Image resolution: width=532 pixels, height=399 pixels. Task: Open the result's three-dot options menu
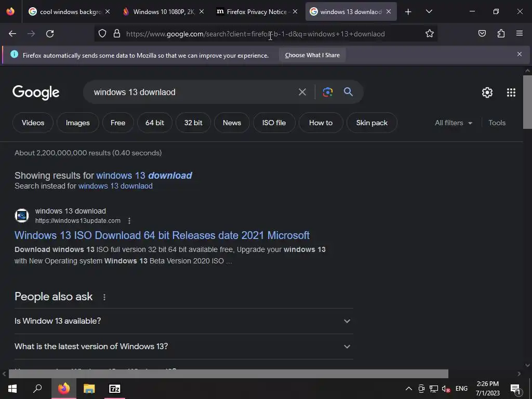(129, 221)
